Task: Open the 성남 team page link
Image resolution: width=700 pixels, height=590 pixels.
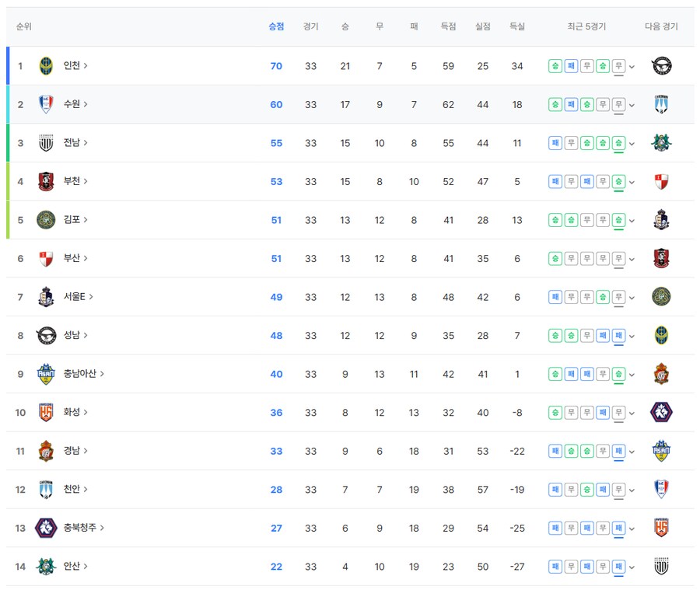Action: [75, 335]
